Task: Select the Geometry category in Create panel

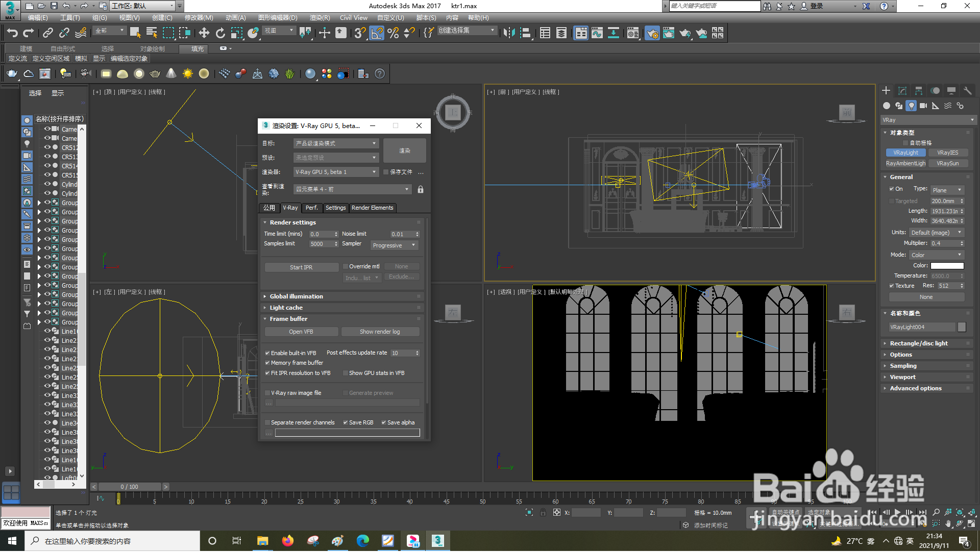Action: (887, 106)
